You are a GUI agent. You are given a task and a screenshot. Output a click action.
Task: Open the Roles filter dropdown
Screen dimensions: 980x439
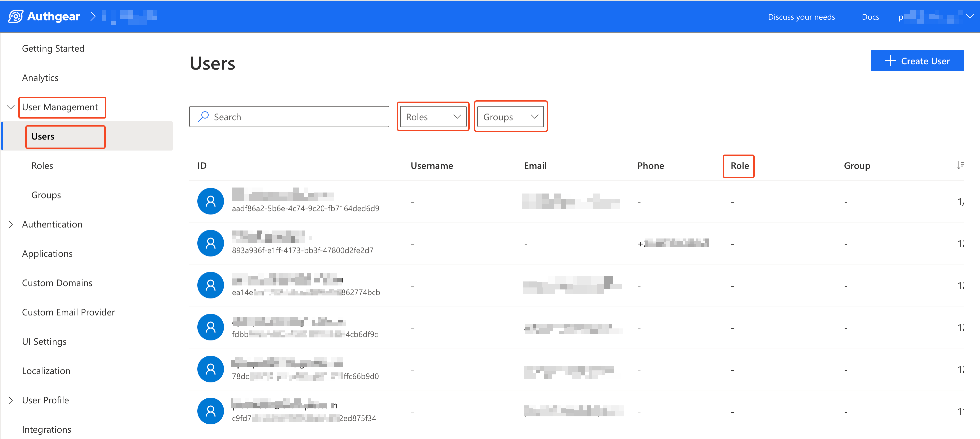click(x=433, y=117)
